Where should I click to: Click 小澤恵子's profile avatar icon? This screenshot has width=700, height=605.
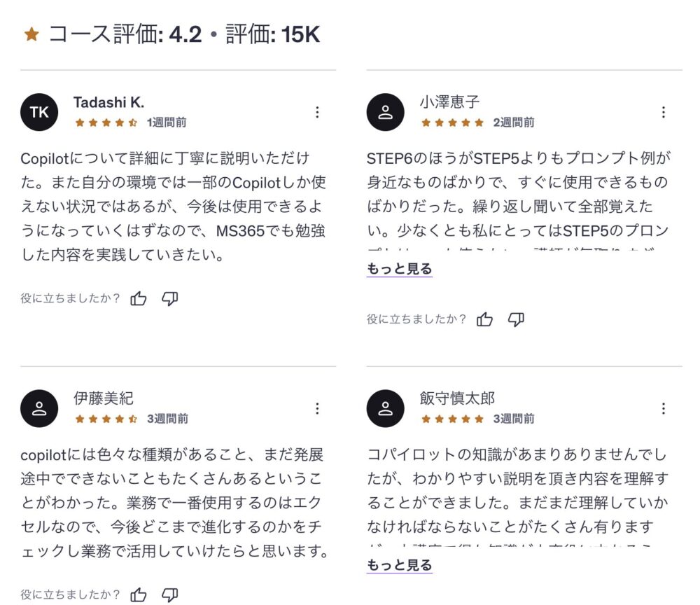pyautogui.click(x=386, y=112)
